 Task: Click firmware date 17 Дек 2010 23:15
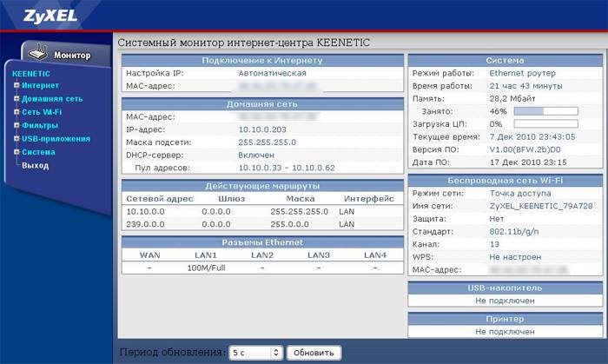click(x=528, y=162)
